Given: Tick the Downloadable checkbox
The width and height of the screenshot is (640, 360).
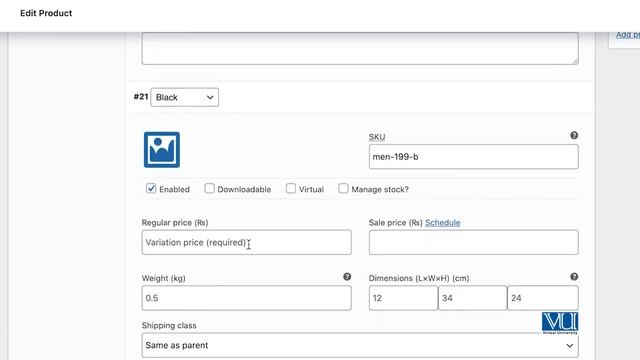Looking at the screenshot, I should coord(209,188).
